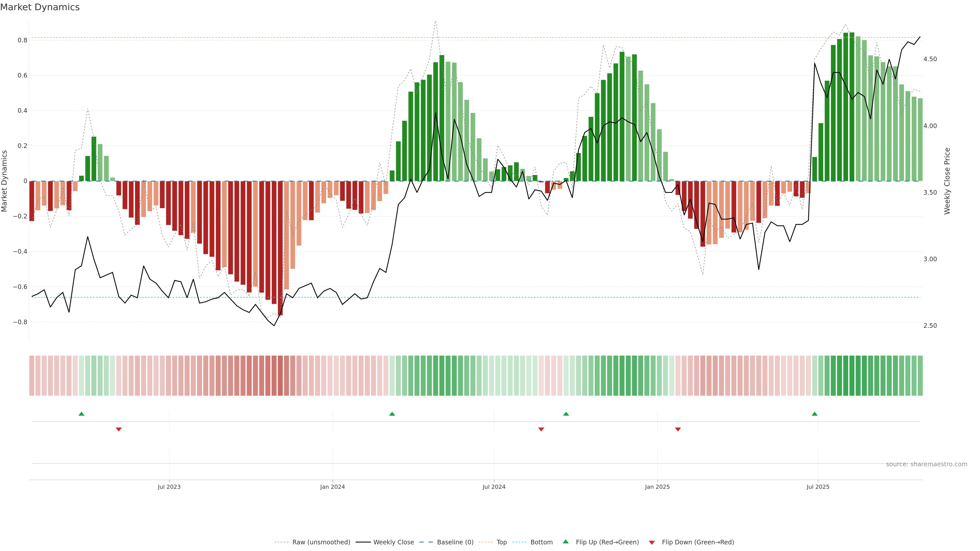Click the leftmost red flip-down triangle marker
This screenshot has height=551, width=980.
pos(119,429)
